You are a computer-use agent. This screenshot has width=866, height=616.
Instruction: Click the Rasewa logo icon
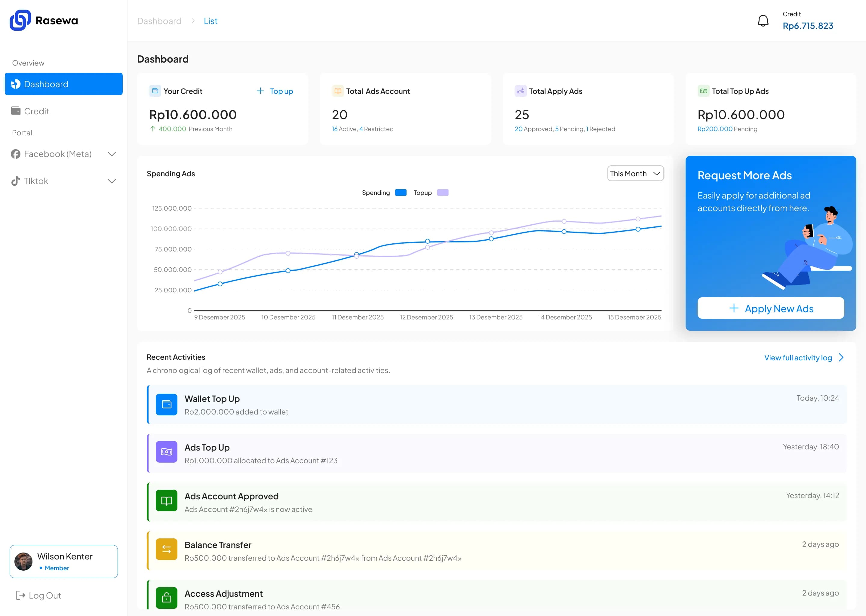(20, 20)
